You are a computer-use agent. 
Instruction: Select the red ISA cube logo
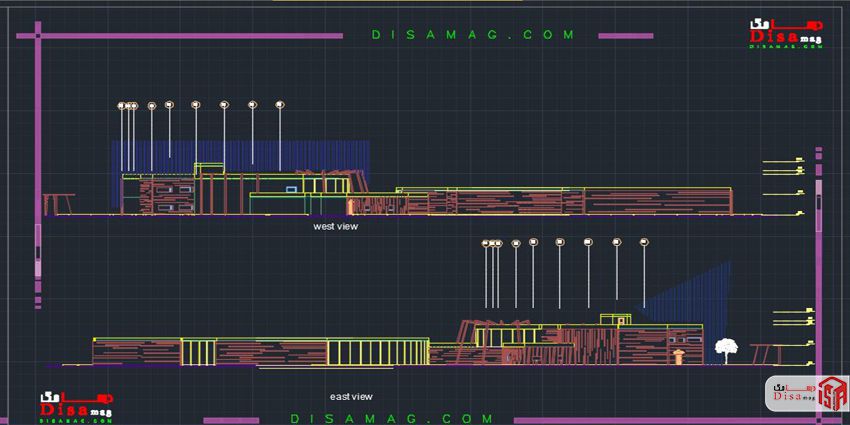(x=827, y=393)
